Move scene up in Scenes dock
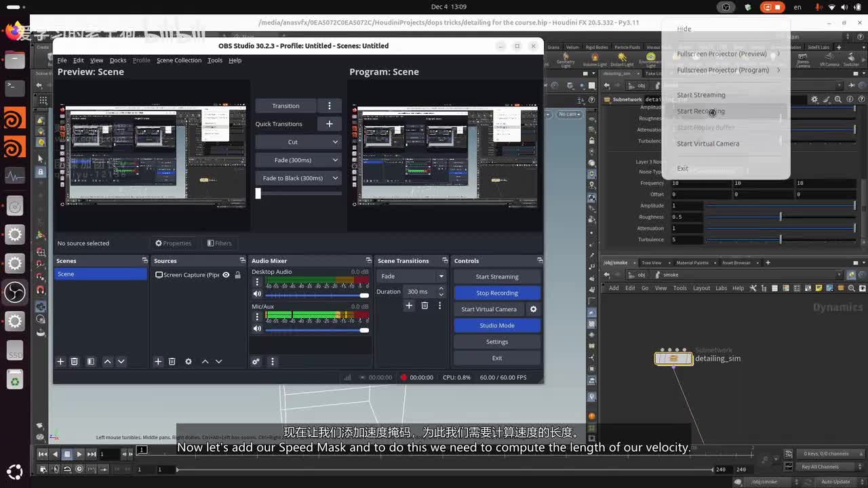 (107, 362)
